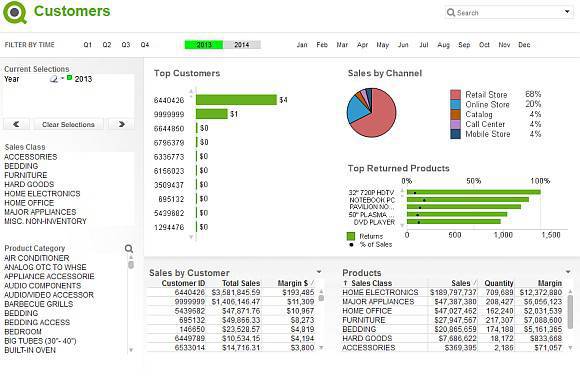Click the Sales column sort indicator in Products
The height and width of the screenshot is (376, 580).
tap(475, 283)
